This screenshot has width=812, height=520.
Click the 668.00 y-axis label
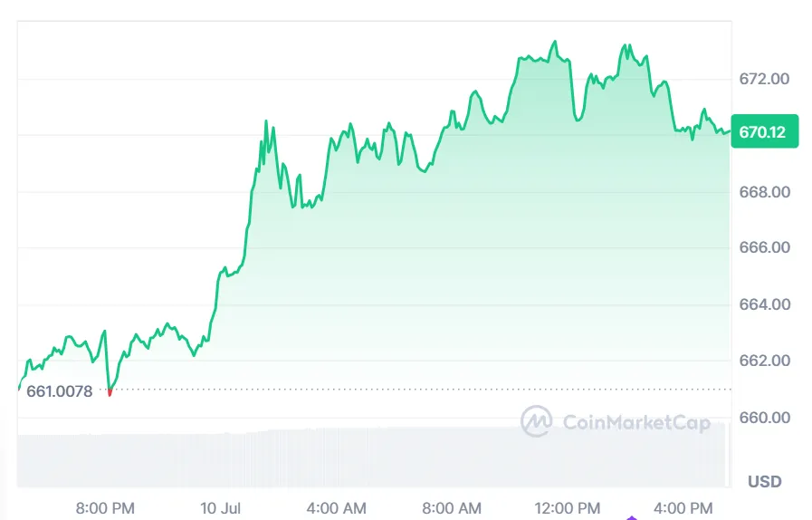[764, 192]
